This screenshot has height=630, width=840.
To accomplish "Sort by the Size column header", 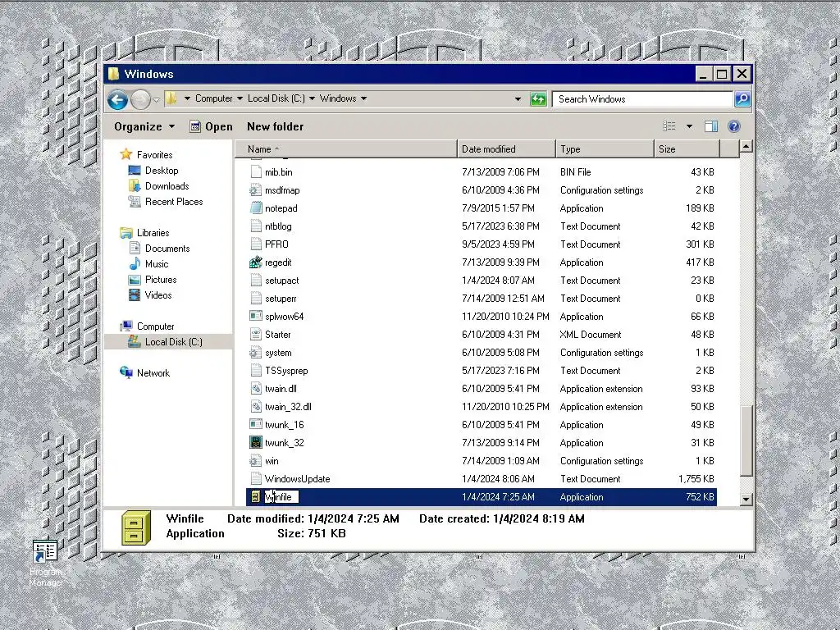I will click(x=687, y=149).
